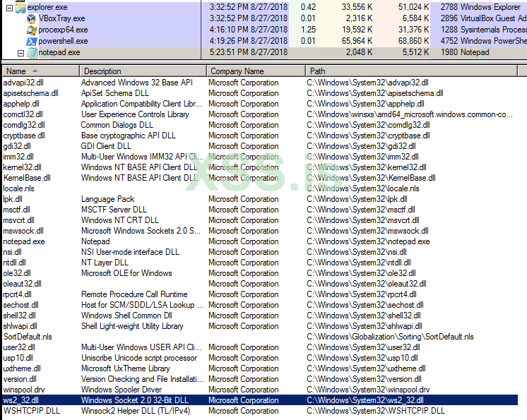Sort DLL list by Description column

tap(143, 71)
